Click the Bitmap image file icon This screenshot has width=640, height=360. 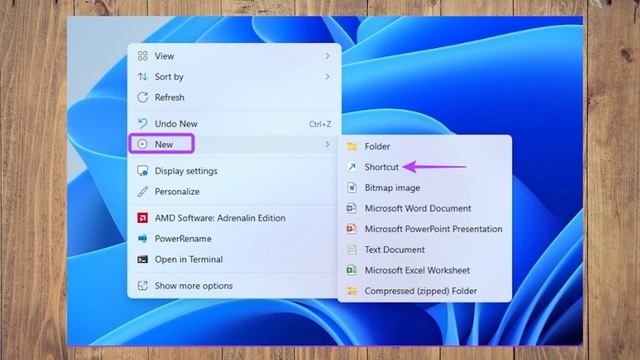tap(352, 187)
